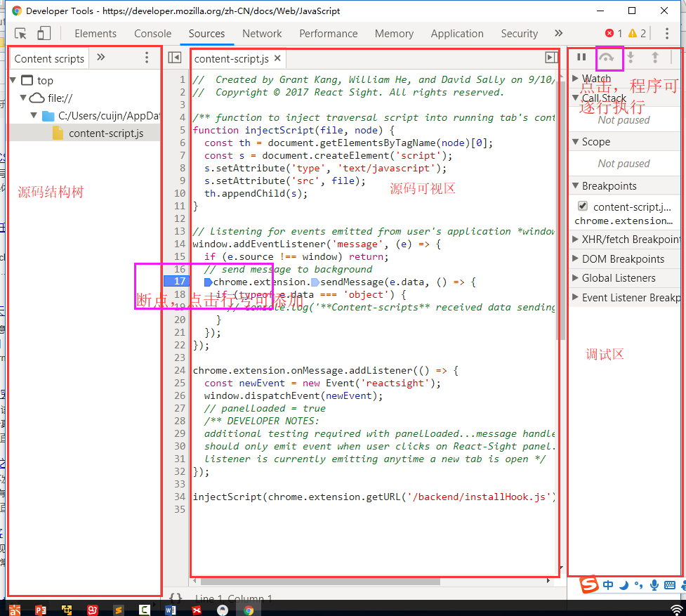Click the inline breakpoint marker before chrome.extension
This screenshot has width=686, height=616.
(x=209, y=282)
